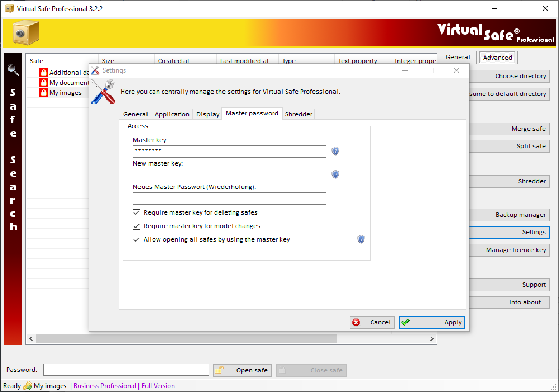Screen dimensions: 559x392
Task: Click help shield beside Allow opening all safes
Action: 361,239
